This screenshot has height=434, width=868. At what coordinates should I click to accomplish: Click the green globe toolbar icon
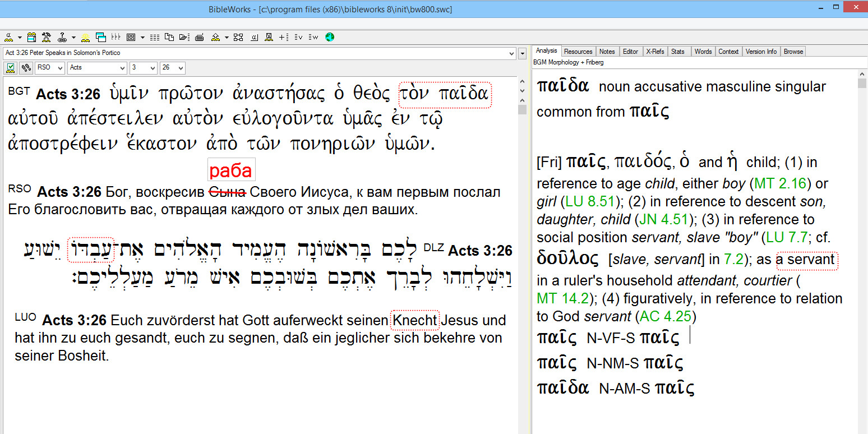pos(329,37)
